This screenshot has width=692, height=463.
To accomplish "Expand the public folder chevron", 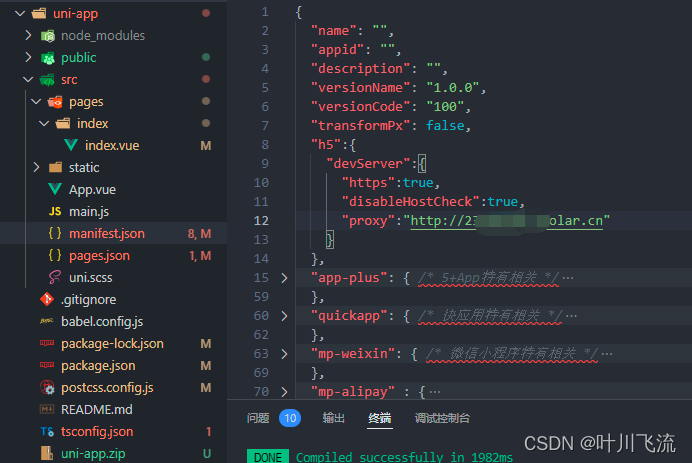I will (28, 57).
